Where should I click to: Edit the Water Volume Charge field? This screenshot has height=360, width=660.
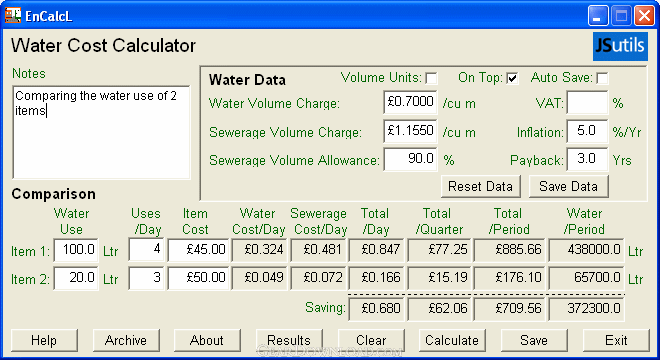tap(410, 102)
